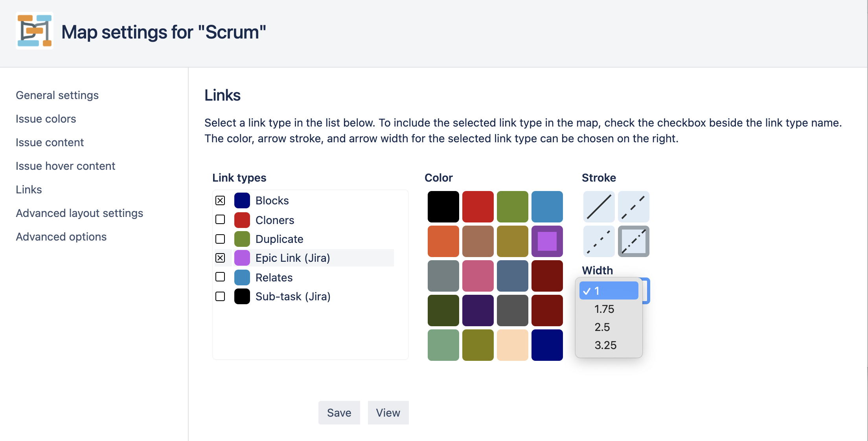Click the Sub-task black color indicator
Screen dimensions: 868x441
242,296
